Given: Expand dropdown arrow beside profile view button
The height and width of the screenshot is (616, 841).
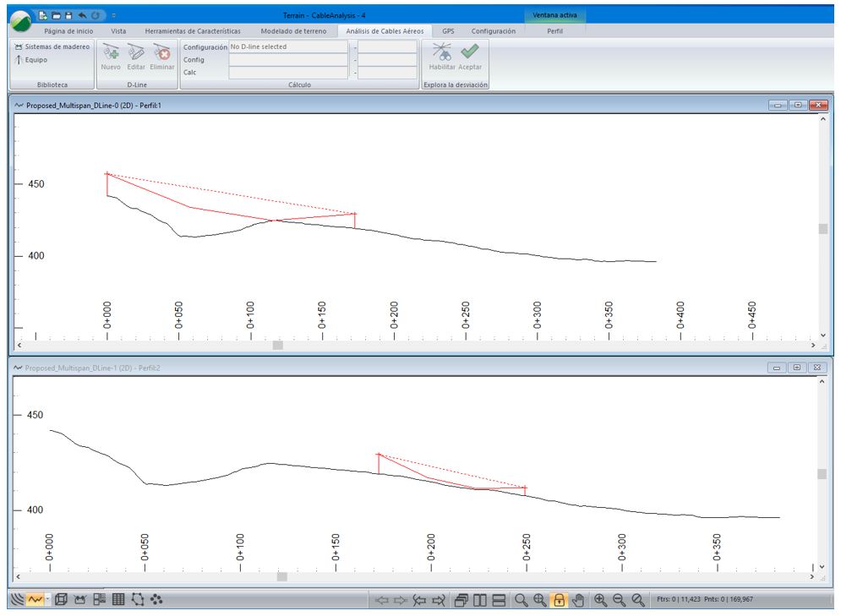Looking at the screenshot, I should pos(48,600).
